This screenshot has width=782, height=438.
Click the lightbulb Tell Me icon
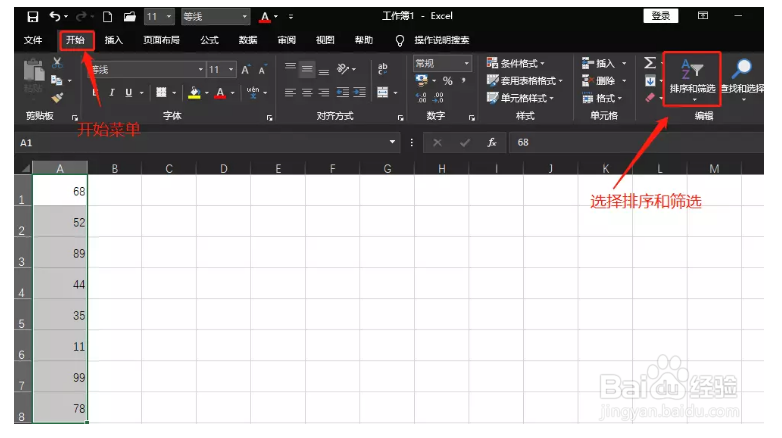point(399,40)
